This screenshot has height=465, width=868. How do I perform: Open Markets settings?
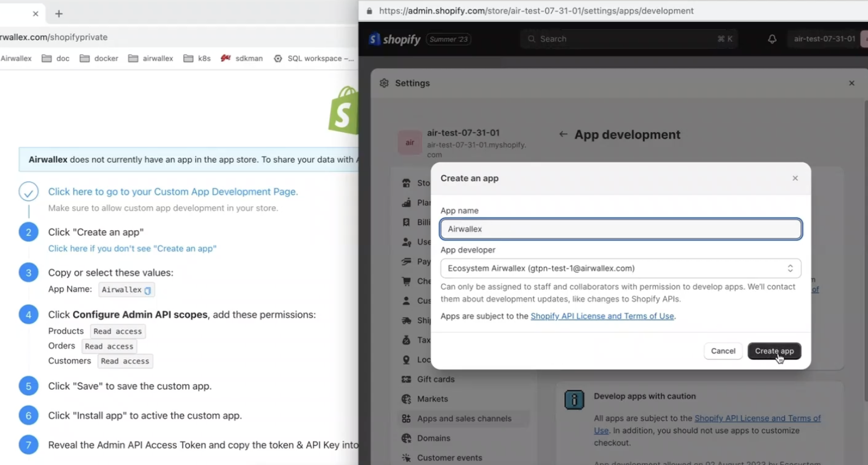432,399
